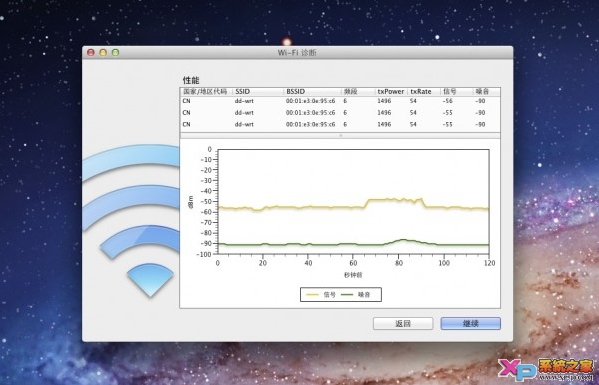Screen dimensions: 599x385
Task: Sort by the 频段 column header
Action: point(358,92)
